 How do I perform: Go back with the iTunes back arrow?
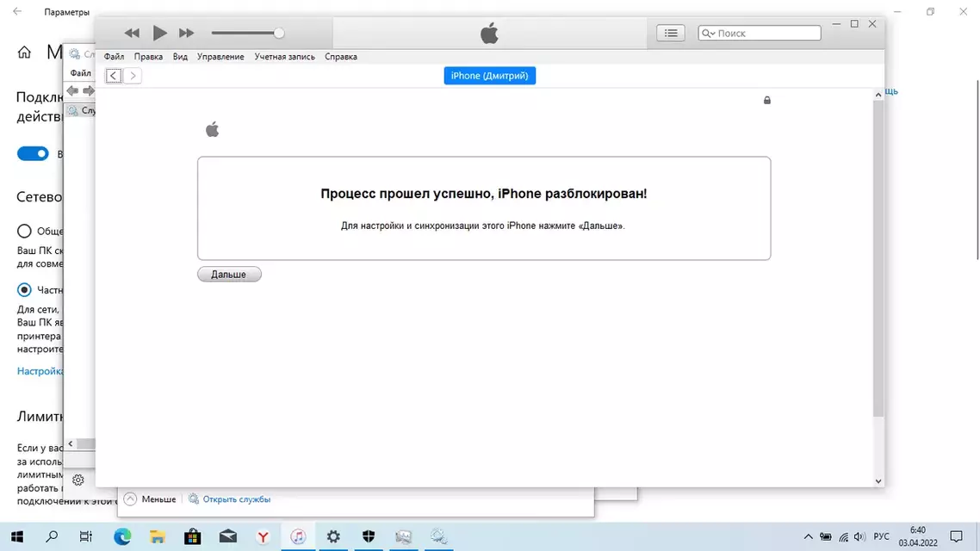click(x=113, y=76)
